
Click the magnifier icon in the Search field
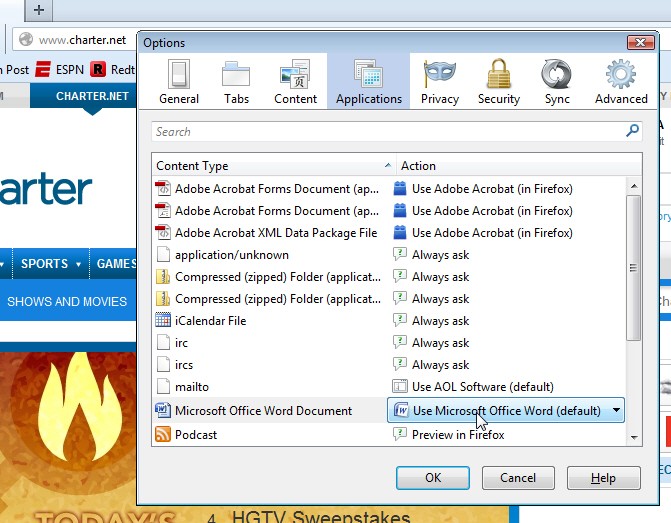pyautogui.click(x=632, y=131)
